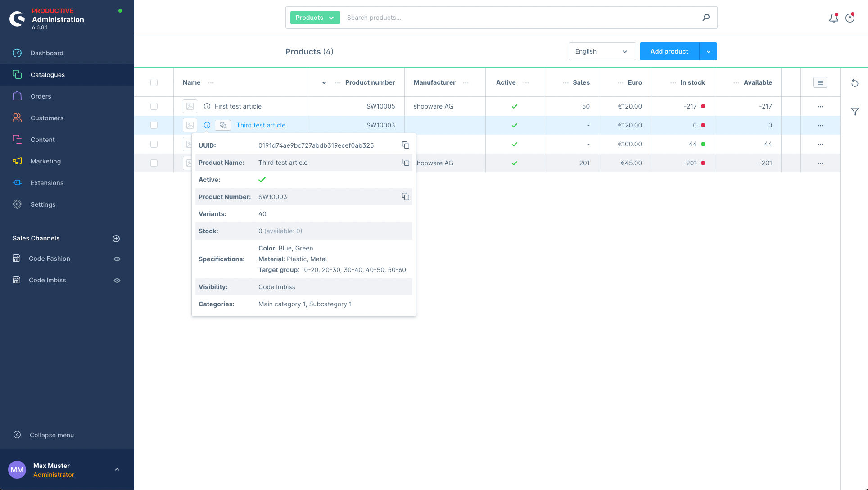This screenshot has width=868, height=490.
Task: Click info icon for First test article
Action: coord(207,106)
